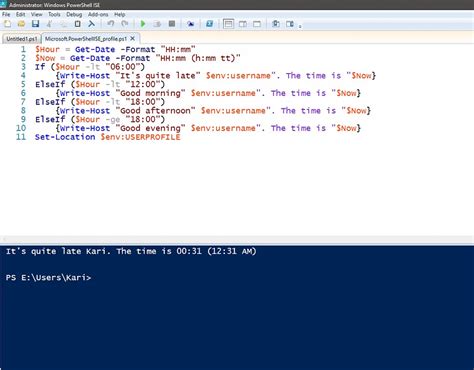Click the Redo arrow icon
This screenshot has width=474, height=370.
pos(125,24)
